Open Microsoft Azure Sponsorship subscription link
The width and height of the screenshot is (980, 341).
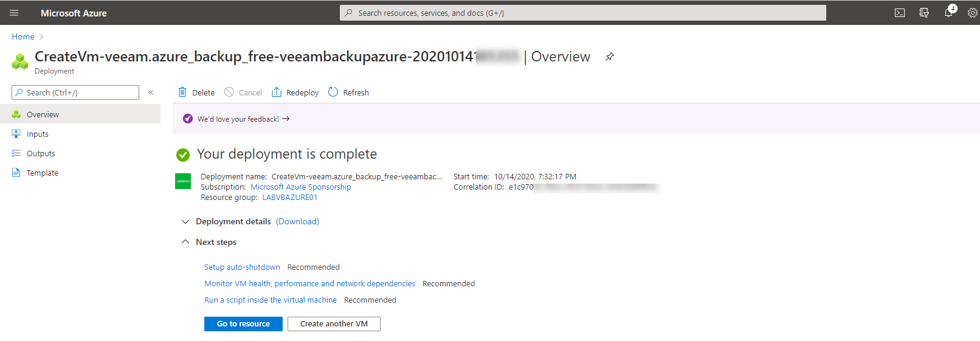[x=301, y=187]
